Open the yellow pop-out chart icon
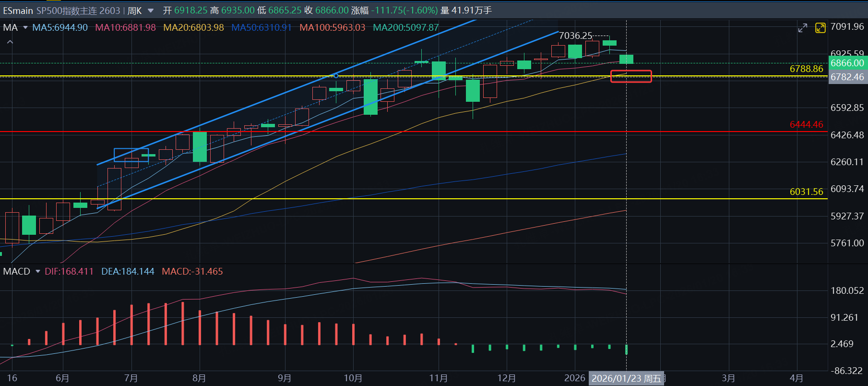 (820, 28)
